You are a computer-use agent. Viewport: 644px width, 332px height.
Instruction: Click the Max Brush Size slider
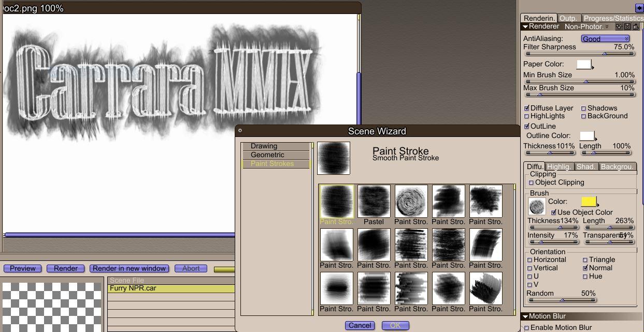click(x=580, y=95)
